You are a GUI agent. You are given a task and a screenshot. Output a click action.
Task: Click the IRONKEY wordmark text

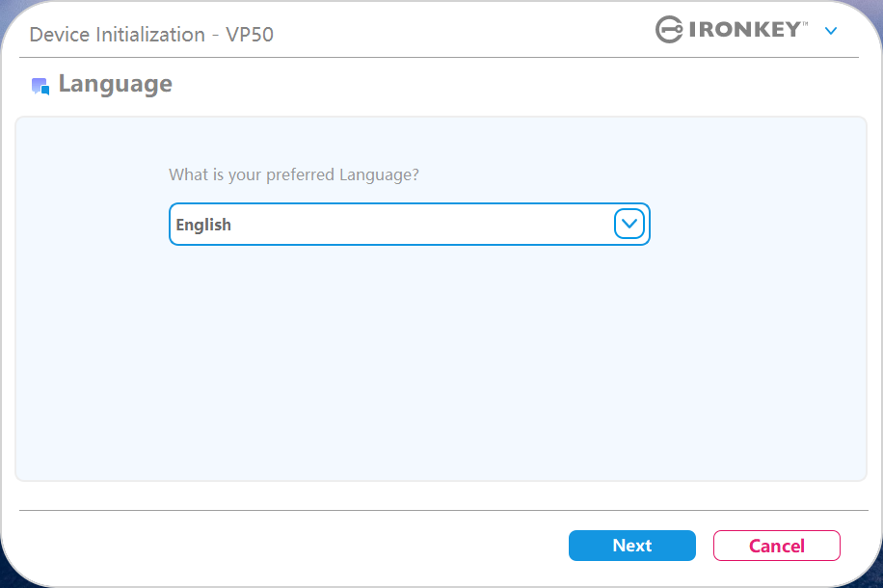(x=744, y=30)
